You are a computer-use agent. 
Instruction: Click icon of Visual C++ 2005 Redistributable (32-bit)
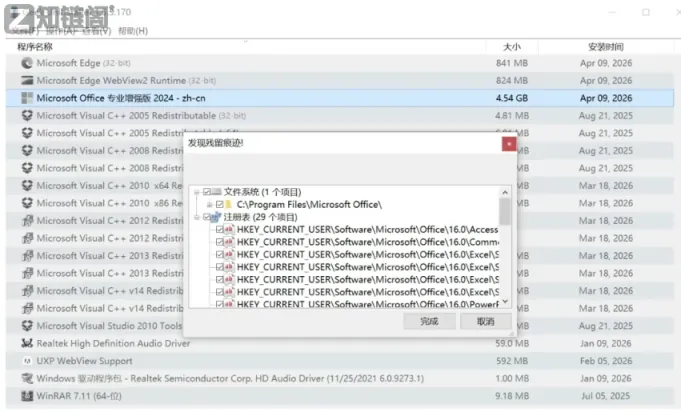pyautogui.click(x=27, y=115)
